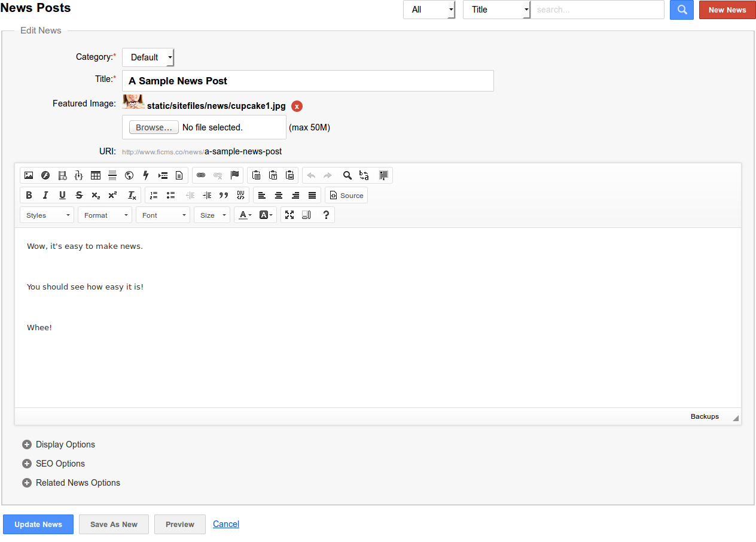Open the Styles dropdown

pos(47,215)
